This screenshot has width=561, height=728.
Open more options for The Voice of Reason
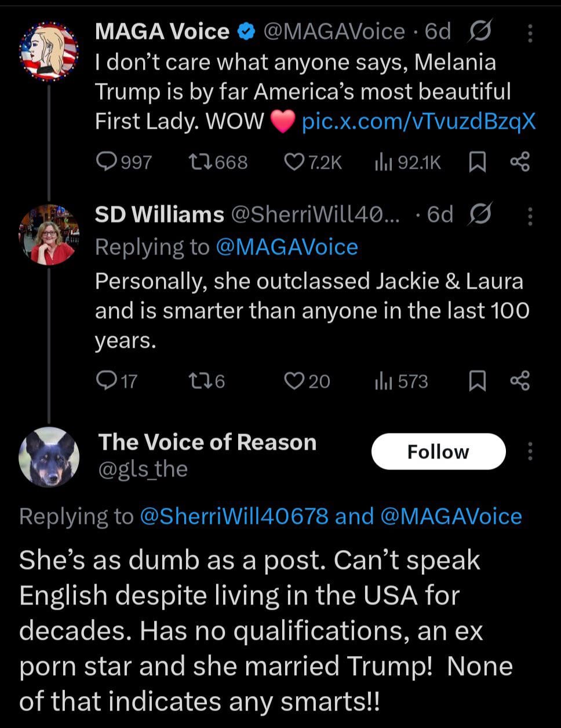click(x=530, y=452)
